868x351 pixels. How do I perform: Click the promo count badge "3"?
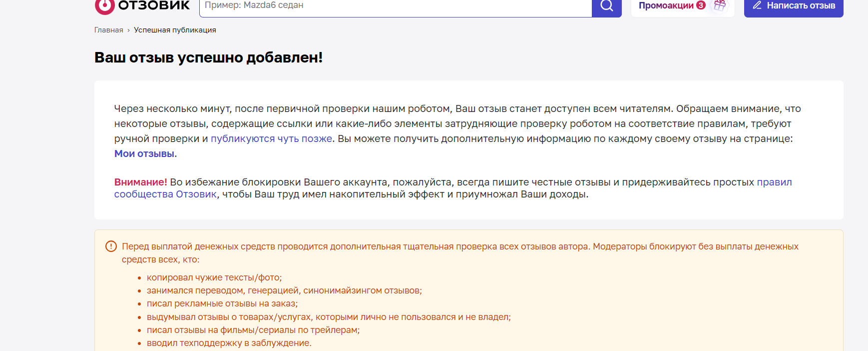pyautogui.click(x=701, y=5)
